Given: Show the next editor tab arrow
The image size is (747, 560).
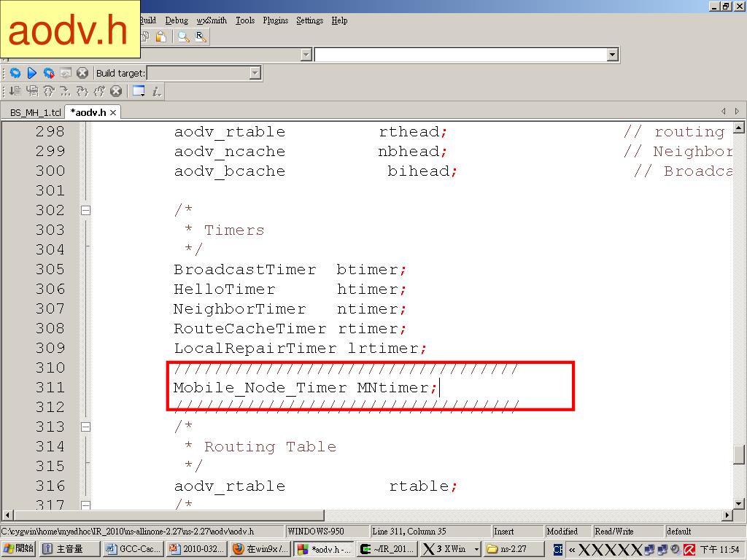Looking at the screenshot, I should coord(737,112).
